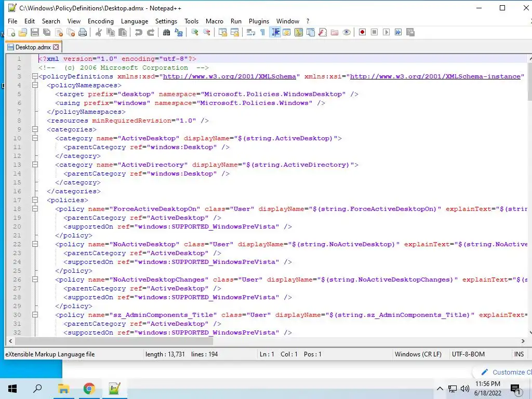Click the Stop Recording macro icon

coord(374,32)
